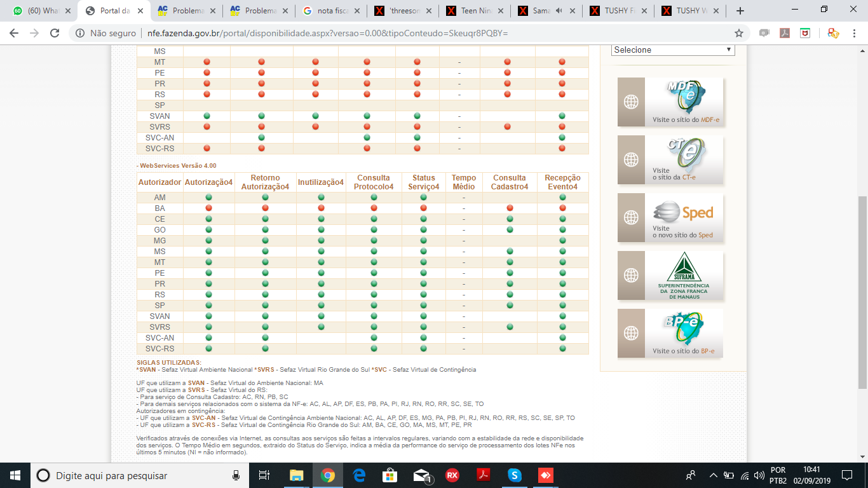868x488 pixels.
Task: Click the Adobe PDF extension icon
Action: click(785, 33)
